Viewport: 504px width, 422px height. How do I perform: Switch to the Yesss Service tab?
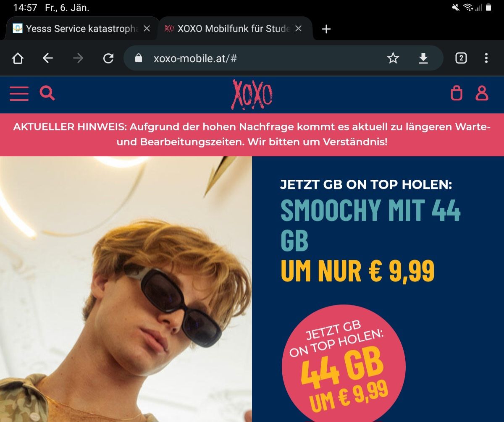(76, 29)
